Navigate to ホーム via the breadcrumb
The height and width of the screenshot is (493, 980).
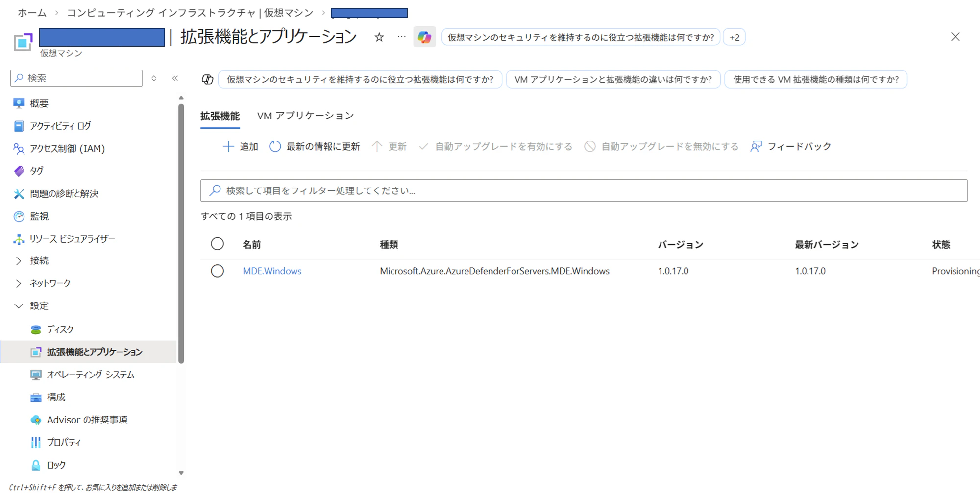click(31, 12)
